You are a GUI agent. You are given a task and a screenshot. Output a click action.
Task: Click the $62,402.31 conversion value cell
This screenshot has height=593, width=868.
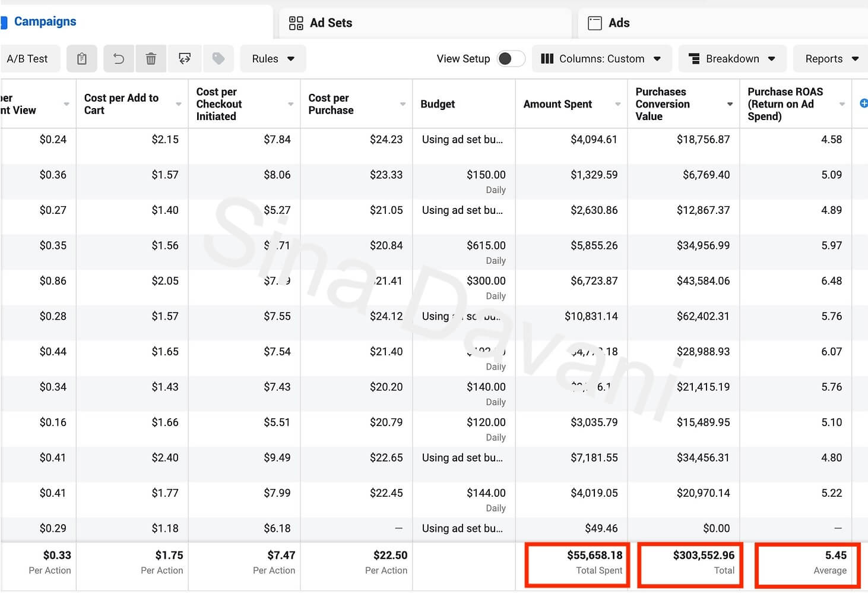703,316
